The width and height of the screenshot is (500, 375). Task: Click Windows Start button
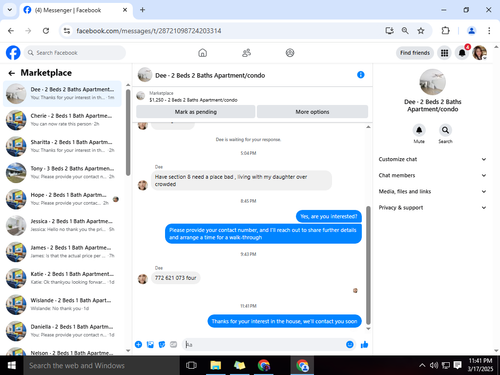[12, 365]
